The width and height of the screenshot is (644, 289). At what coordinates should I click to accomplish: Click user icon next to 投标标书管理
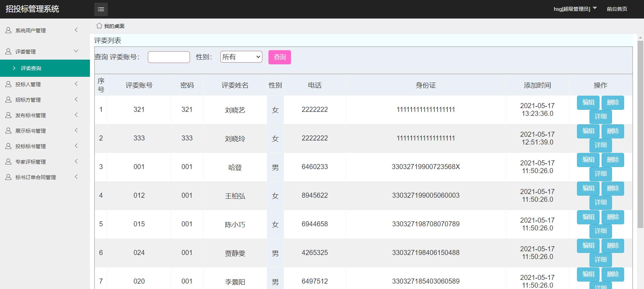coord(8,146)
